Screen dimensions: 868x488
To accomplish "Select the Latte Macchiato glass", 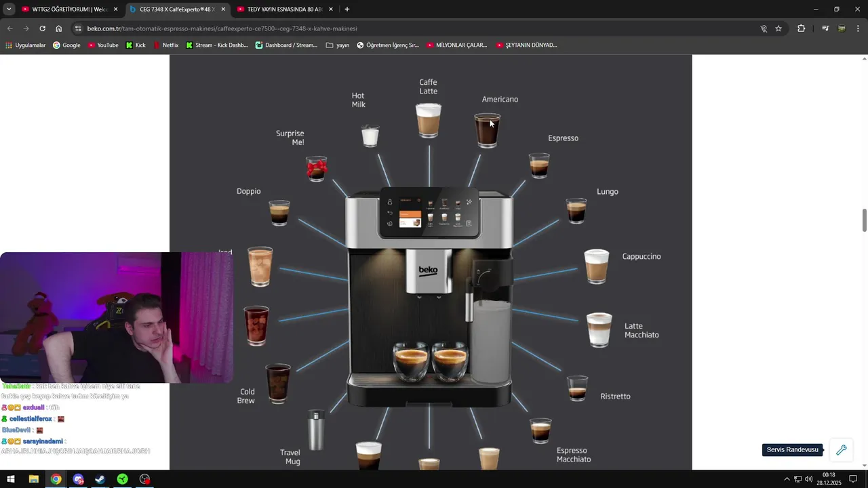I will coord(599,329).
